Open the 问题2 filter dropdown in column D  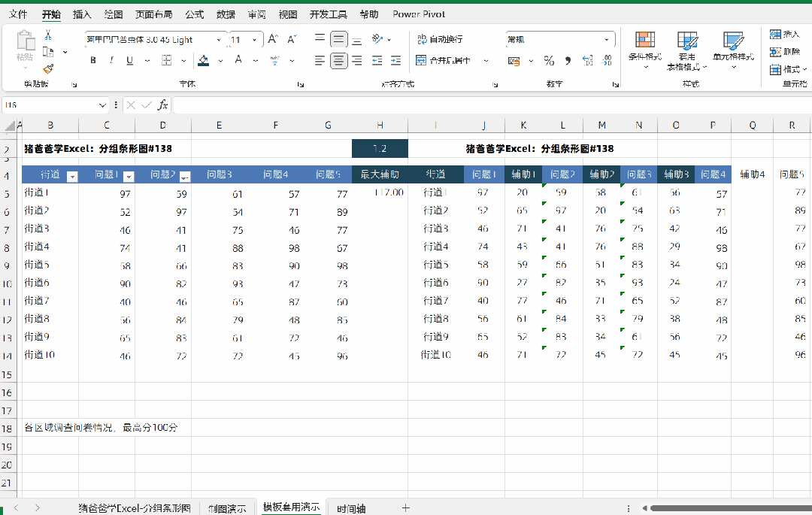(x=185, y=177)
